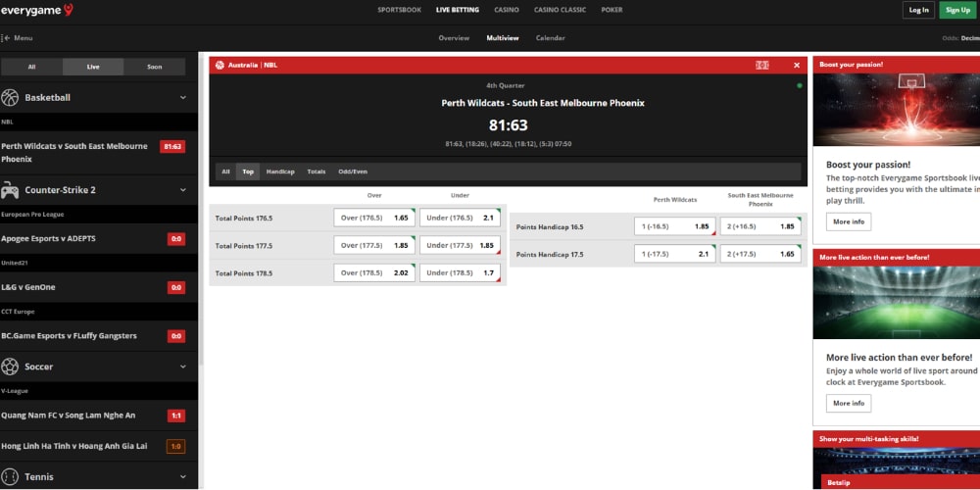The height and width of the screenshot is (490, 980).
Task: Go to the Casino section
Action: (x=507, y=10)
